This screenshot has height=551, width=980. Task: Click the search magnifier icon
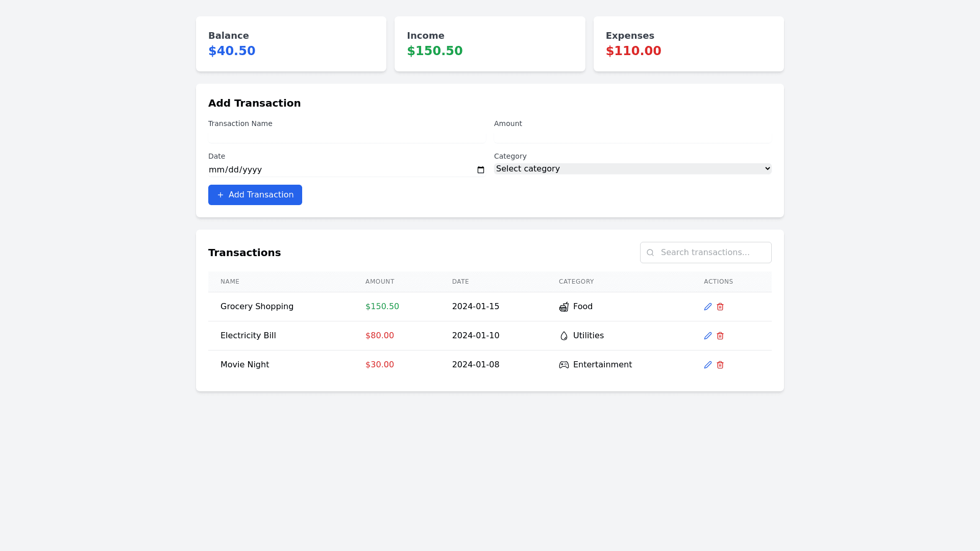pos(650,253)
